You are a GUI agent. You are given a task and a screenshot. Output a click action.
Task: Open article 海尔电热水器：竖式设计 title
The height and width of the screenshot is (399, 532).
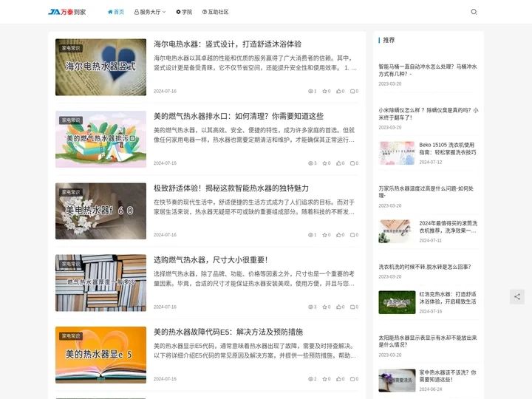tap(228, 44)
